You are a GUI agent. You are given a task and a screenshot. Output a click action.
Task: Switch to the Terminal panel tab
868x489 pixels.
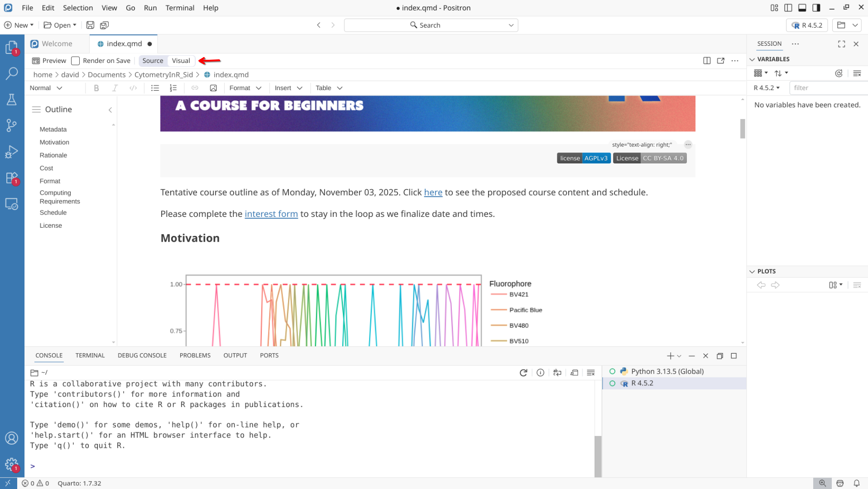pos(90,355)
